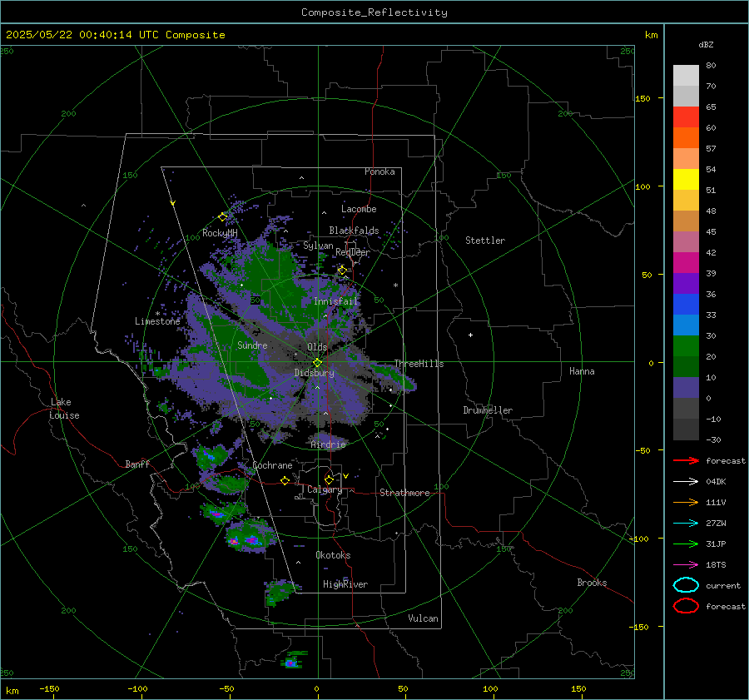Click the ThreeHills label
This screenshot has height=700, width=749.
click(419, 364)
